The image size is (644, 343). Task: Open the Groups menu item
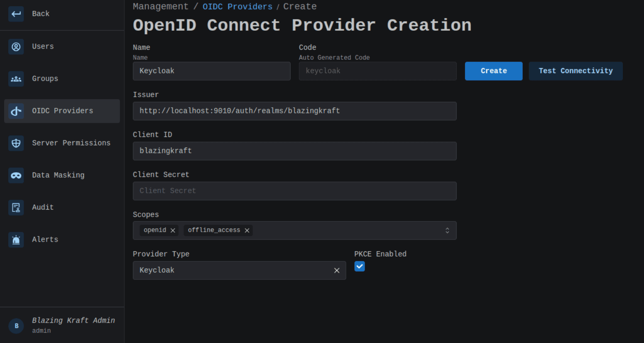coord(62,79)
